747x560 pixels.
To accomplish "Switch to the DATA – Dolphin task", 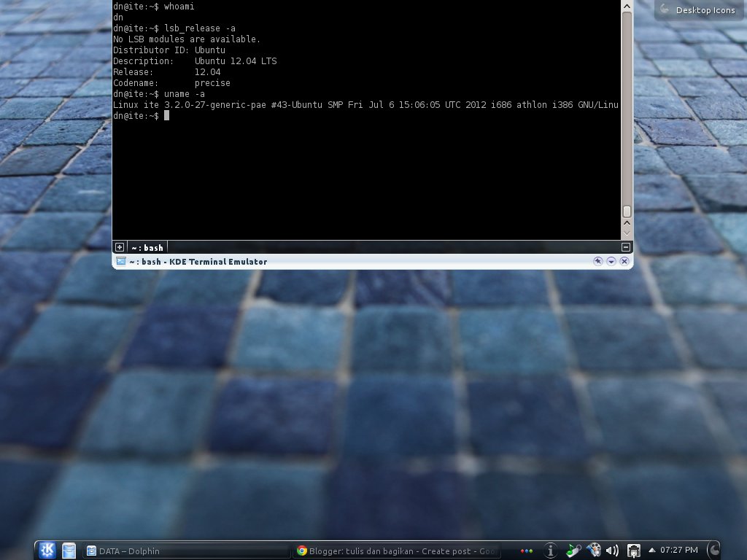I will pyautogui.click(x=186, y=551).
